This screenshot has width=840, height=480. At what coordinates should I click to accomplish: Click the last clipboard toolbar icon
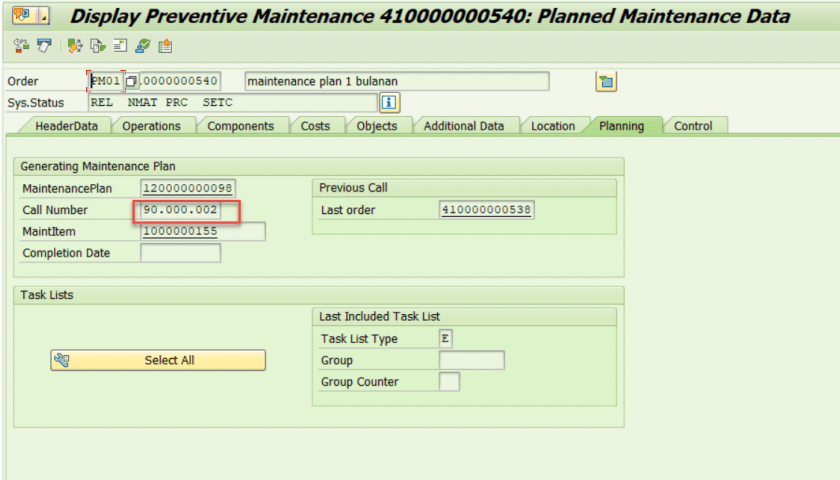pos(165,46)
